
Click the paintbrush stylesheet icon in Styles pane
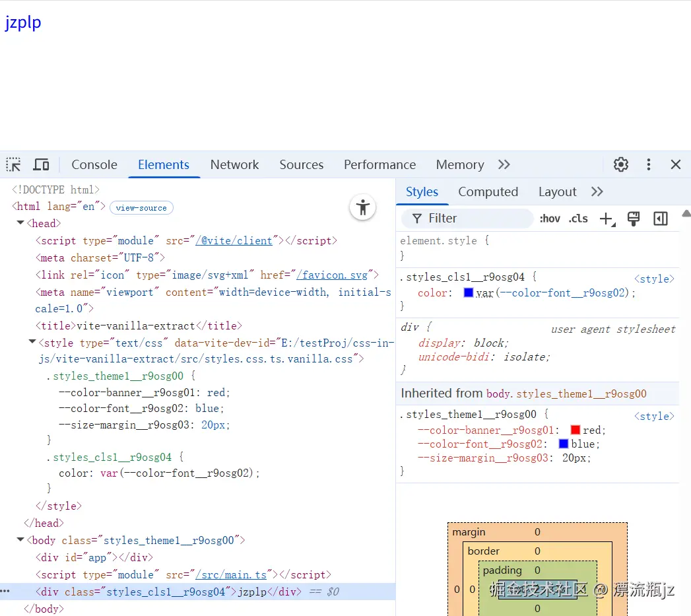pyautogui.click(x=633, y=218)
